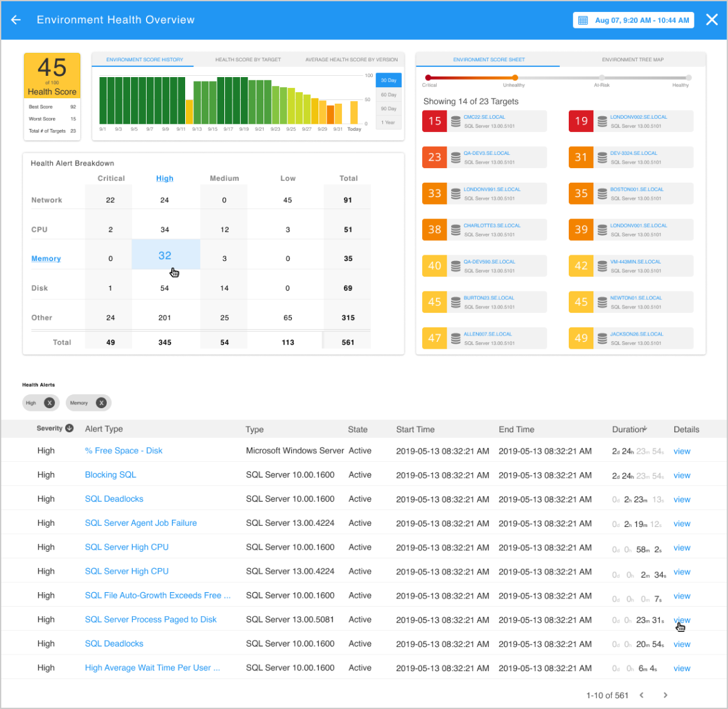Sort by Severity using arrow icon
Image resolution: width=728 pixels, height=709 pixels.
(70, 428)
